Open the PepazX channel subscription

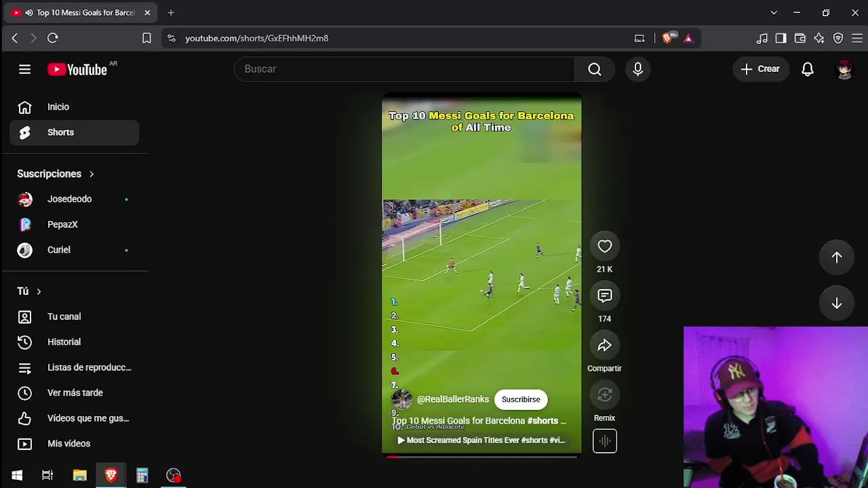pos(75,224)
